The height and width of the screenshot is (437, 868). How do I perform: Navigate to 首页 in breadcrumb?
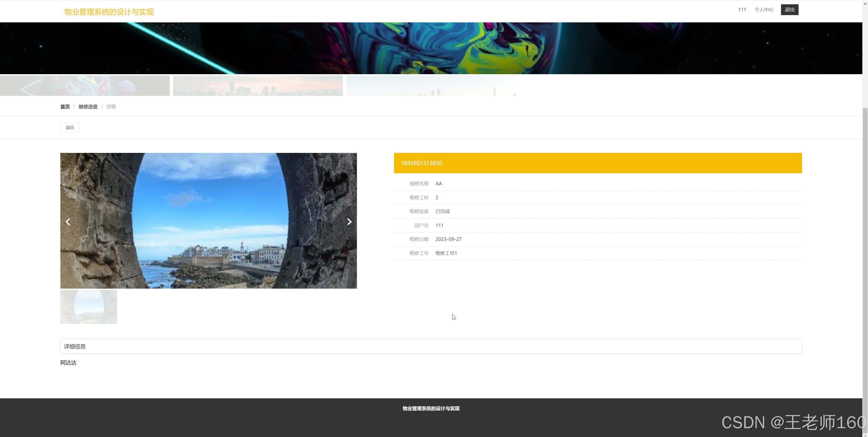click(65, 107)
